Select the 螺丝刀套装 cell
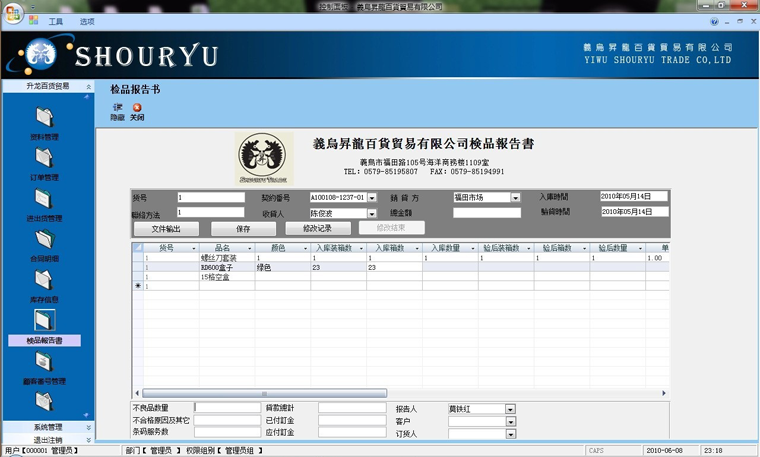Image resolution: width=760 pixels, height=457 pixels. [x=227, y=258]
